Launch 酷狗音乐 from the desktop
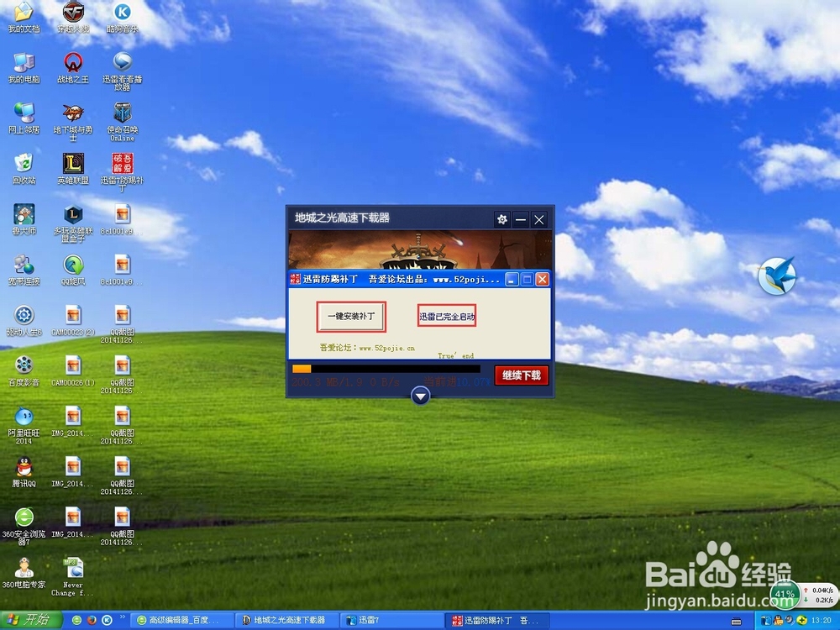Image resolution: width=840 pixels, height=630 pixels. point(122,17)
